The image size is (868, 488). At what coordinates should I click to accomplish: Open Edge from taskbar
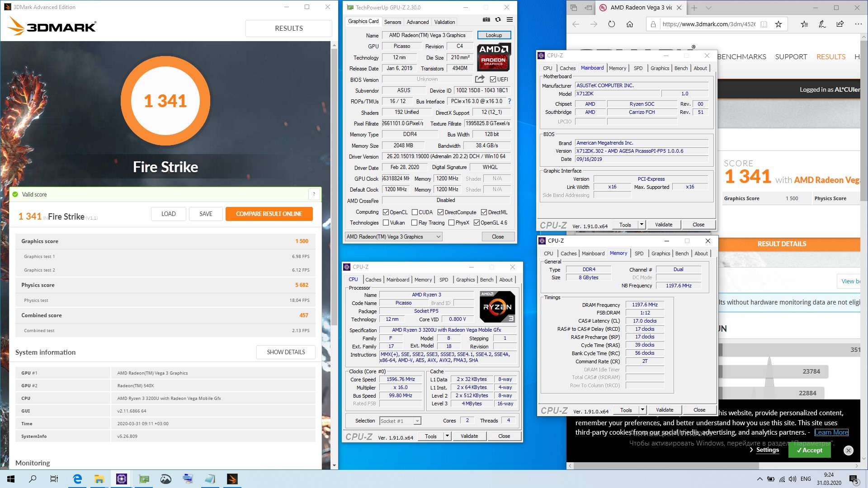pyautogui.click(x=77, y=479)
